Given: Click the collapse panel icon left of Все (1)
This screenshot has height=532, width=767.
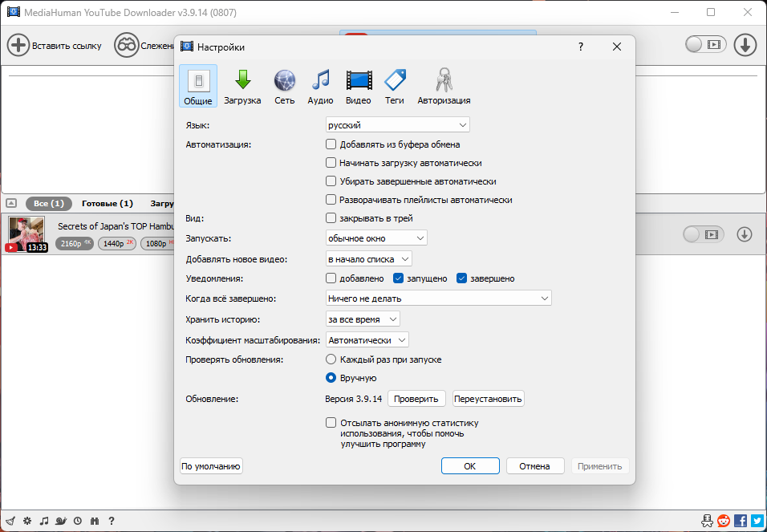Looking at the screenshot, I should [x=11, y=203].
